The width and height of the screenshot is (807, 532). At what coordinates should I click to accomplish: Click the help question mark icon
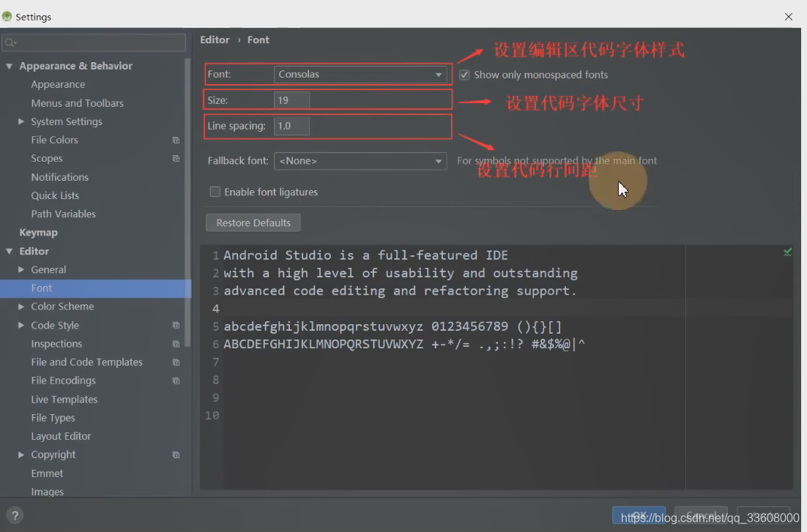coord(15,516)
